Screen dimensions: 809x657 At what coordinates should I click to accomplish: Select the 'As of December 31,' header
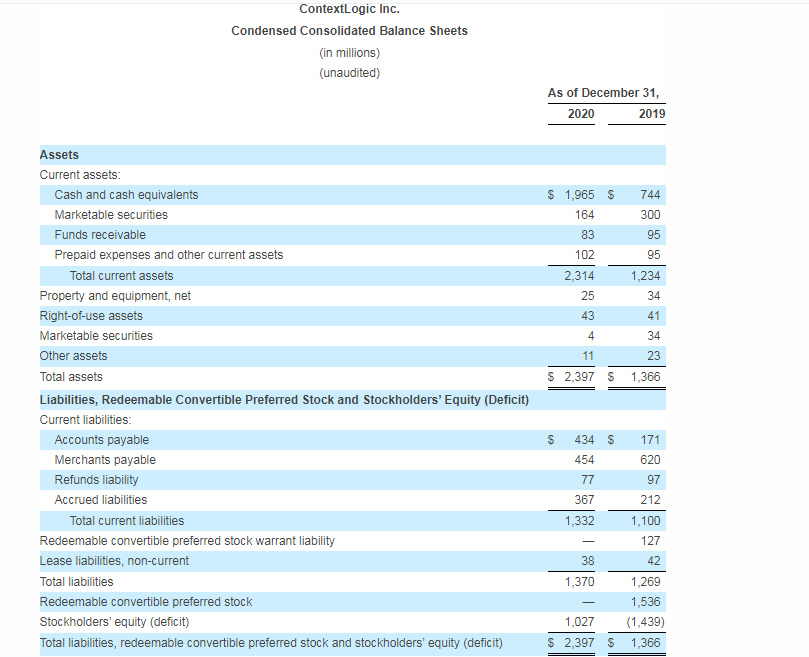(x=603, y=93)
